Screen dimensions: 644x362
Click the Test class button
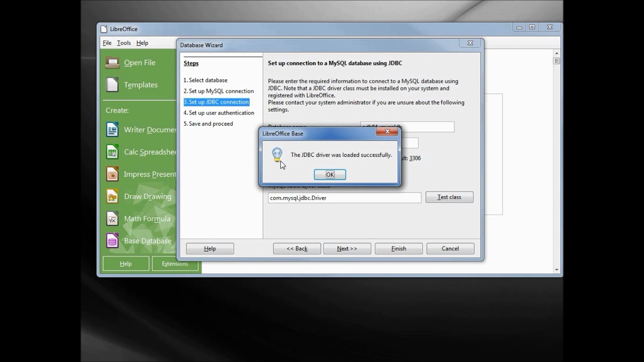point(449,197)
